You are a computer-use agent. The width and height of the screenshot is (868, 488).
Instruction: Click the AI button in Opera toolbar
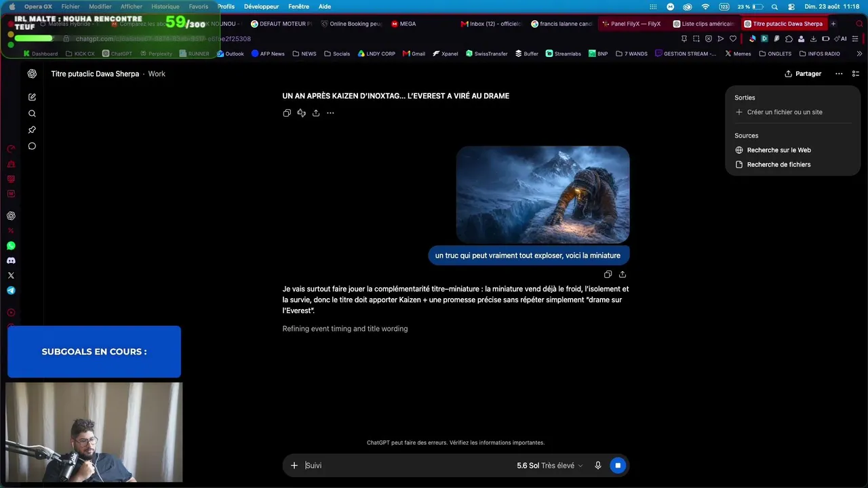click(840, 39)
